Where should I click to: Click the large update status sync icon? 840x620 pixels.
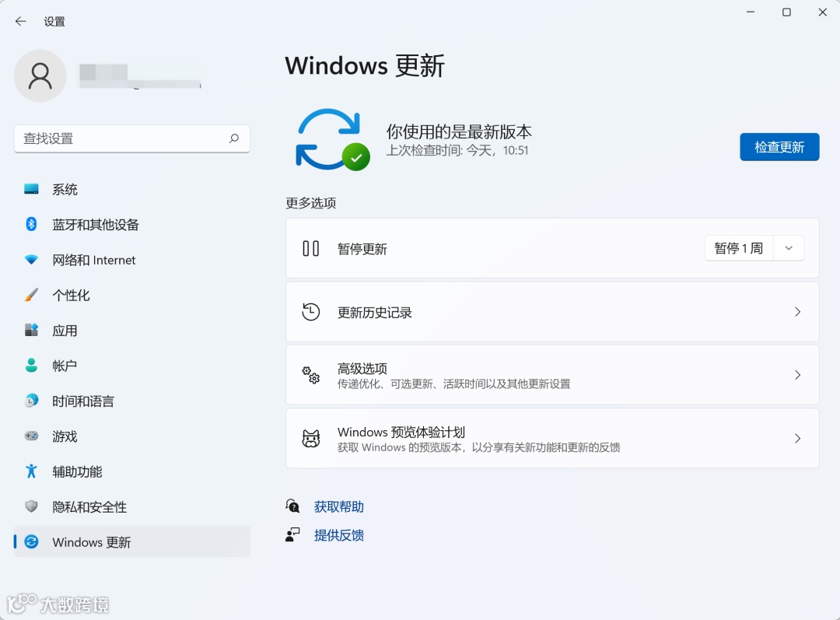click(x=332, y=140)
